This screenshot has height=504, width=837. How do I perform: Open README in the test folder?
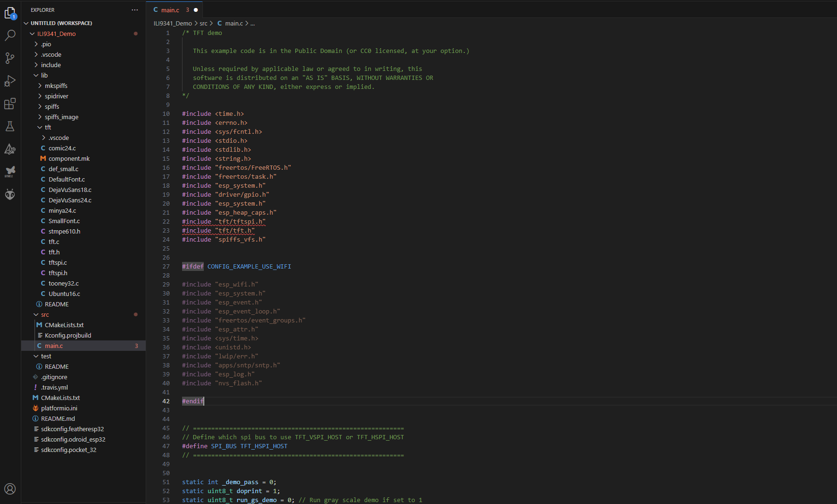click(x=83, y=366)
